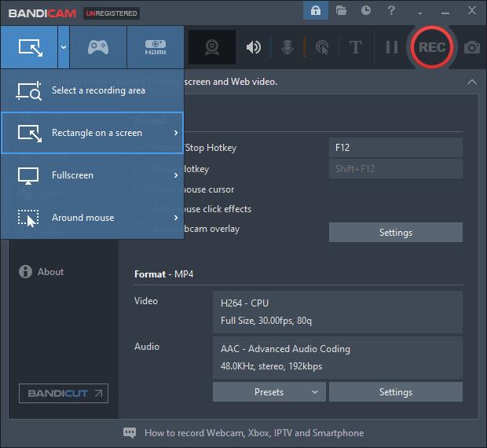Open the output folder icon
Image resolution: width=487 pixels, height=448 pixels.
(341, 10)
